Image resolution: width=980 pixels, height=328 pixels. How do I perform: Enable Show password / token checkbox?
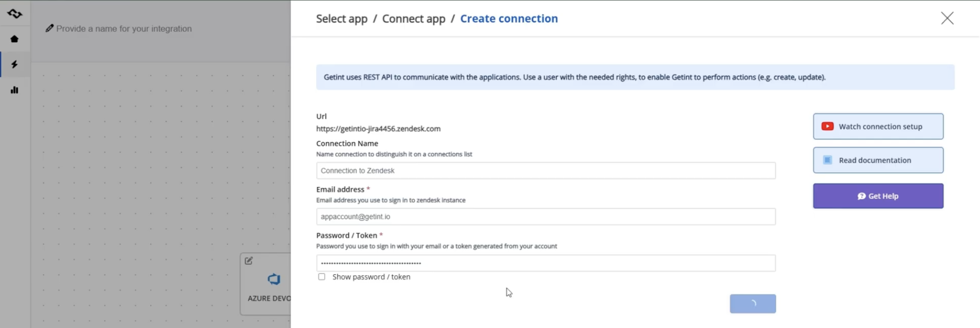point(321,277)
